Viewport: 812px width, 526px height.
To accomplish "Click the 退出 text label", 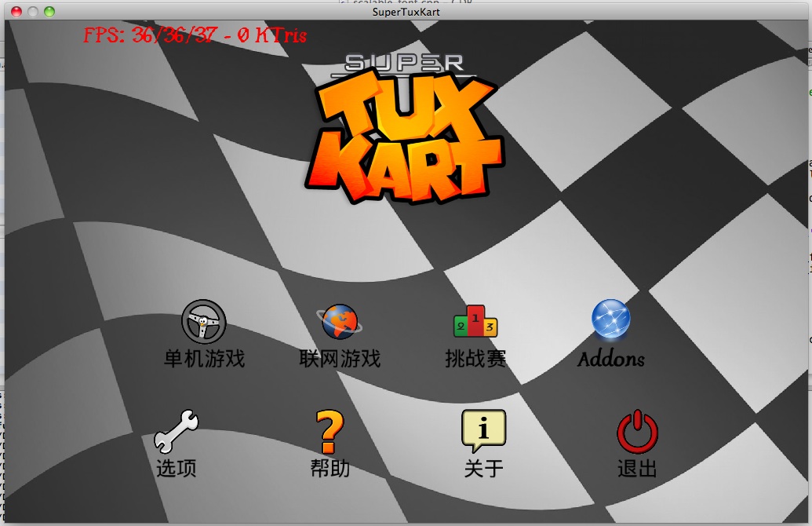I will [637, 469].
